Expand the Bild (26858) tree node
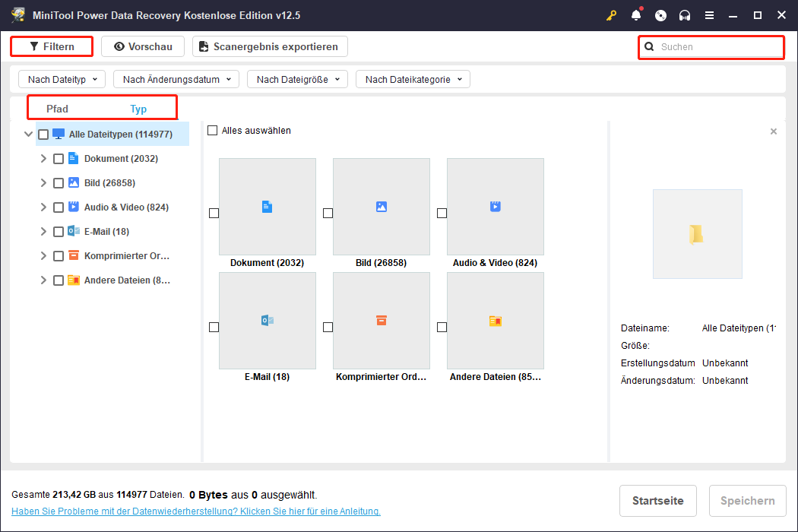This screenshot has height=532, width=798. coord(43,182)
